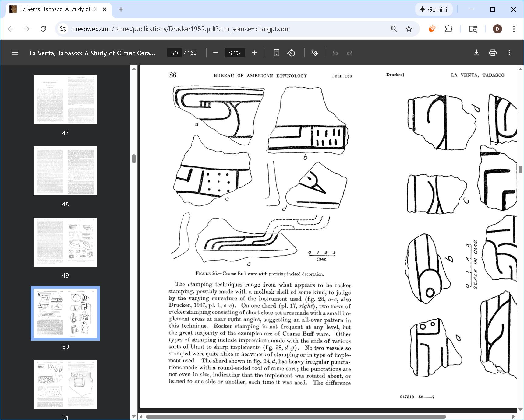The height and width of the screenshot is (420, 524).
Task: Bookmark this page with the star
Action: tap(409, 29)
